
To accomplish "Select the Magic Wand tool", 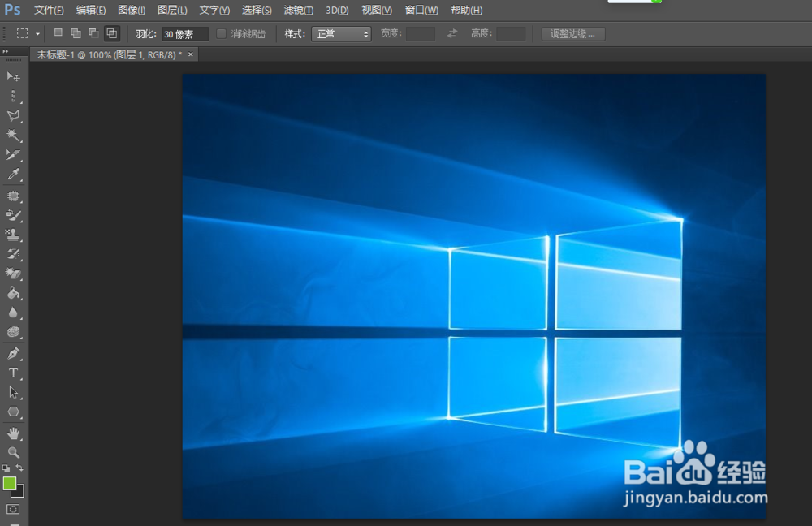I will (x=14, y=135).
